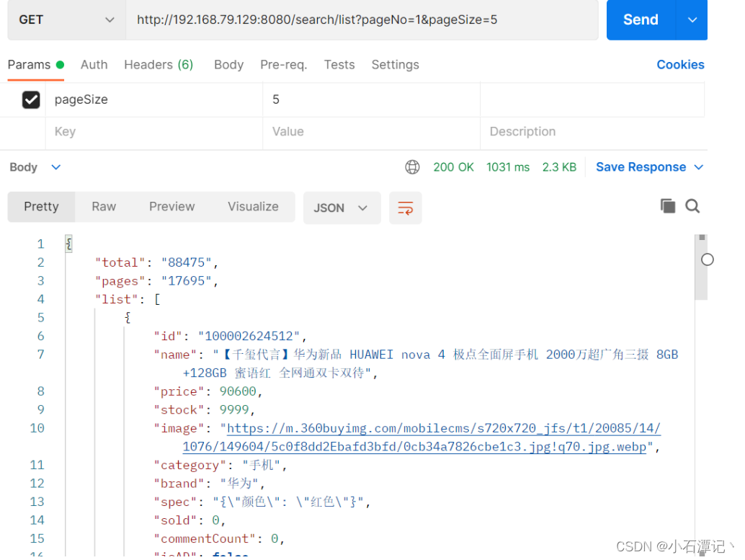Click the 1031 ms response time
This screenshot has width=745, height=560.
click(508, 167)
